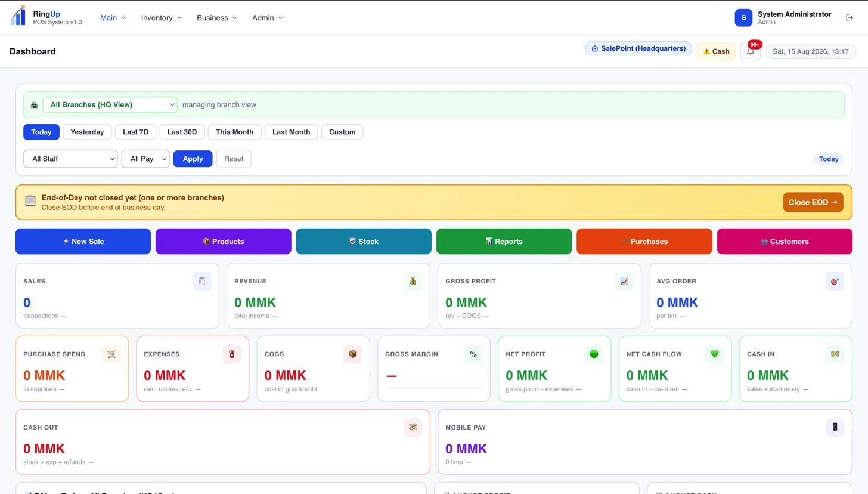
Task: Click 'stock + exp + refunds' caption
Action: point(54,462)
